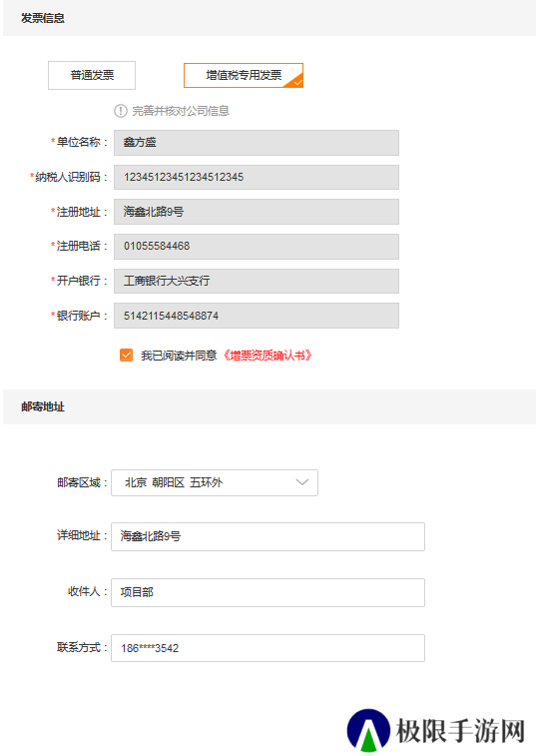
Task: Select the 增值税专用发票 invoice type
Action: (x=244, y=75)
